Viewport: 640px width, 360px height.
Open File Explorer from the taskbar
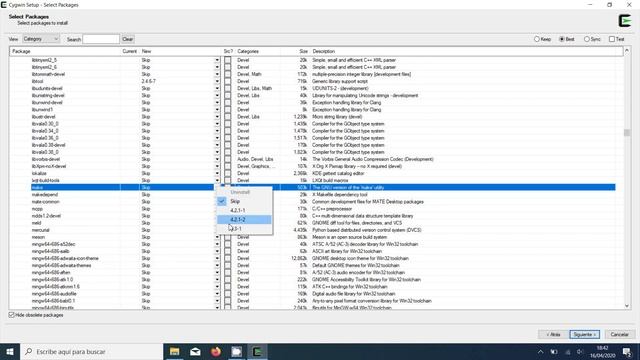pyautogui.click(x=175, y=351)
